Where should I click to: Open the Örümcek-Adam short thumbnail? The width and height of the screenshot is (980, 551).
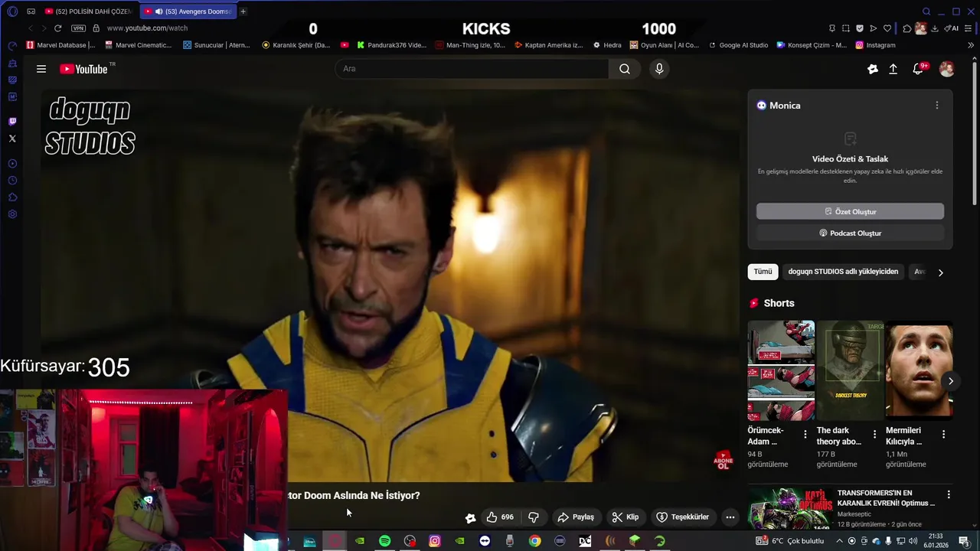coord(781,370)
